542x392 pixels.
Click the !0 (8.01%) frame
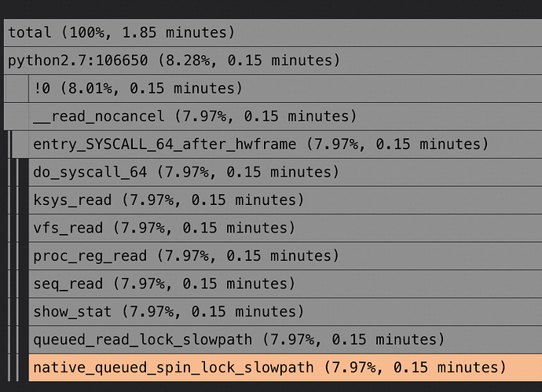point(283,89)
